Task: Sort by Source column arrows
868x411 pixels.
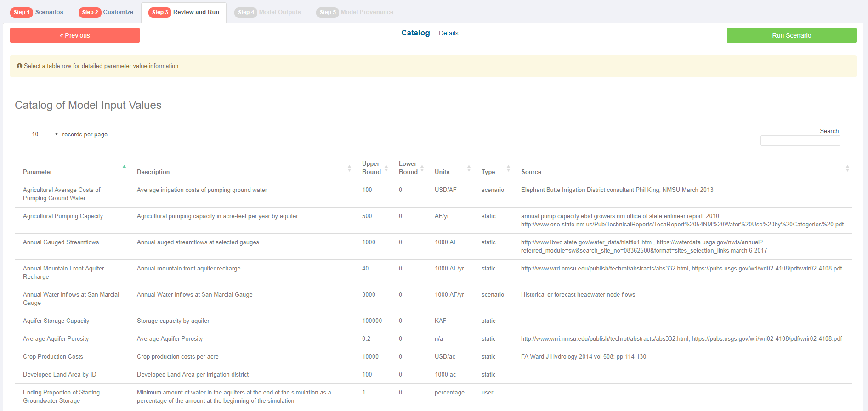Action: pyautogui.click(x=847, y=168)
